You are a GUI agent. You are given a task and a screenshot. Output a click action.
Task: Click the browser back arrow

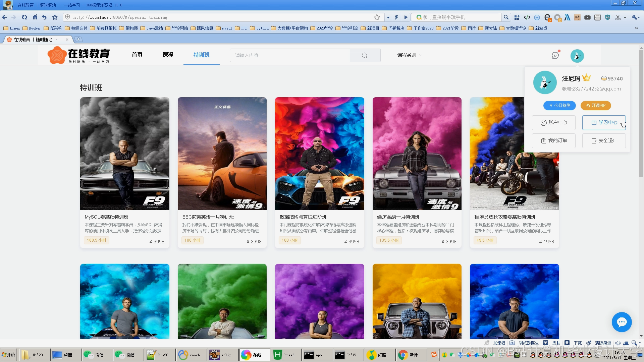(x=5, y=17)
